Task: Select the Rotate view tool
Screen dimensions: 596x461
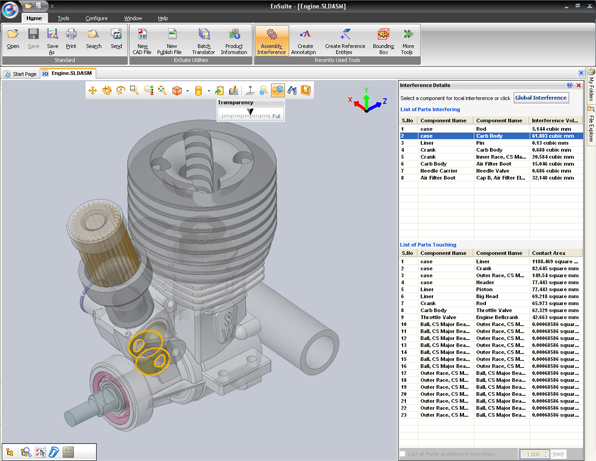Action: [x=106, y=90]
